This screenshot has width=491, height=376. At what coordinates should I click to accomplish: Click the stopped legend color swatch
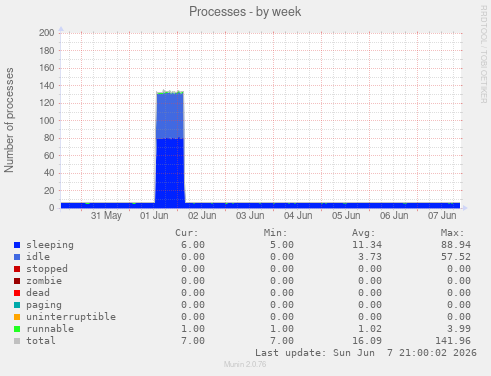coord(17,269)
